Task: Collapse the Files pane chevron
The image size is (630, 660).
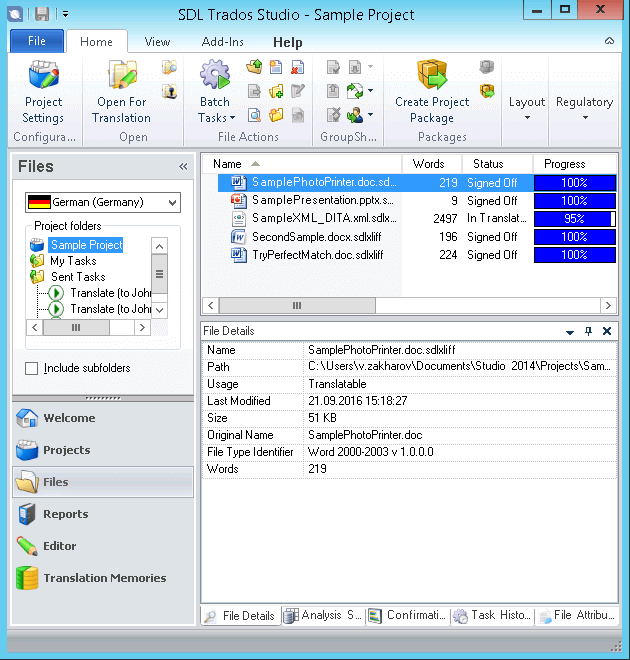Action: click(x=183, y=167)
